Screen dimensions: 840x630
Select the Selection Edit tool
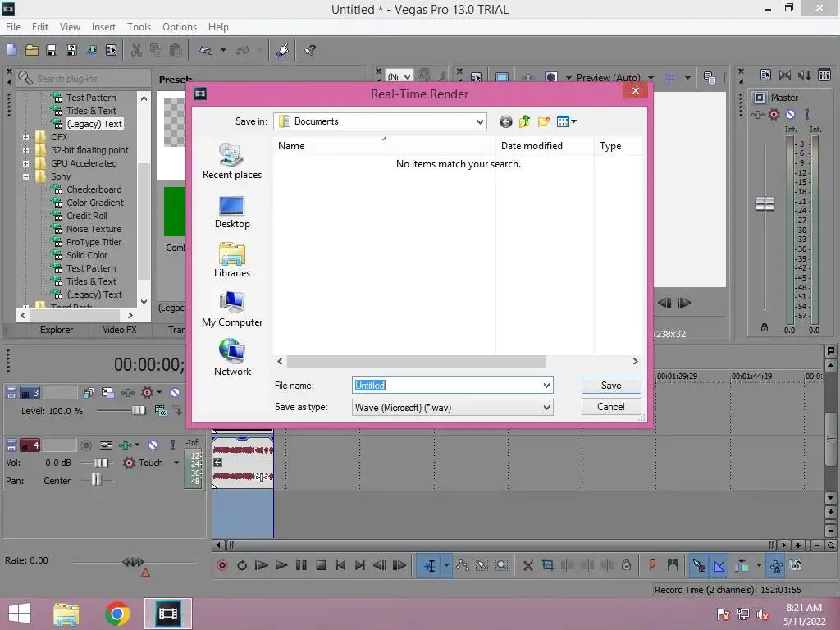coord(482,565)
